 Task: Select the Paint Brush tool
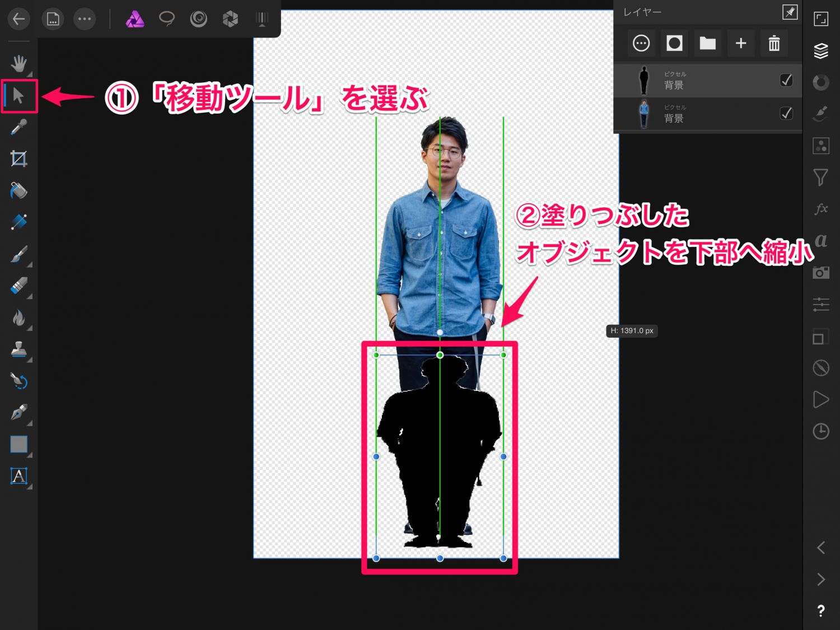(x=18, y=255)
